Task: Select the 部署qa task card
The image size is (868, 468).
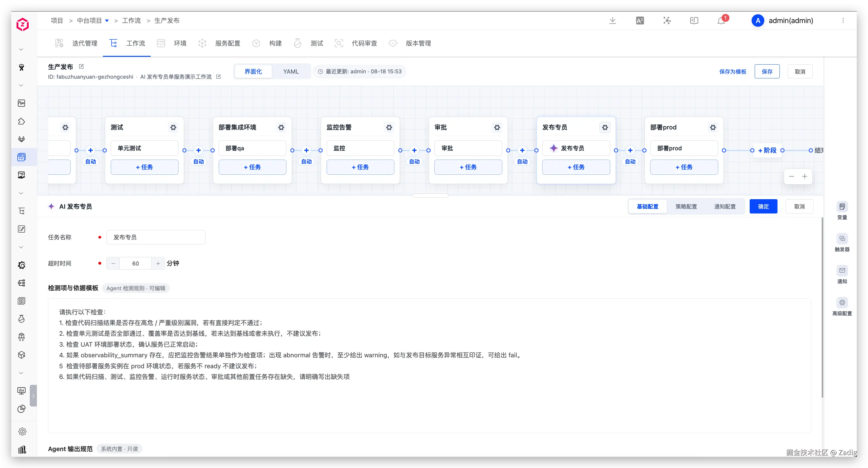Action: point(252,148)
